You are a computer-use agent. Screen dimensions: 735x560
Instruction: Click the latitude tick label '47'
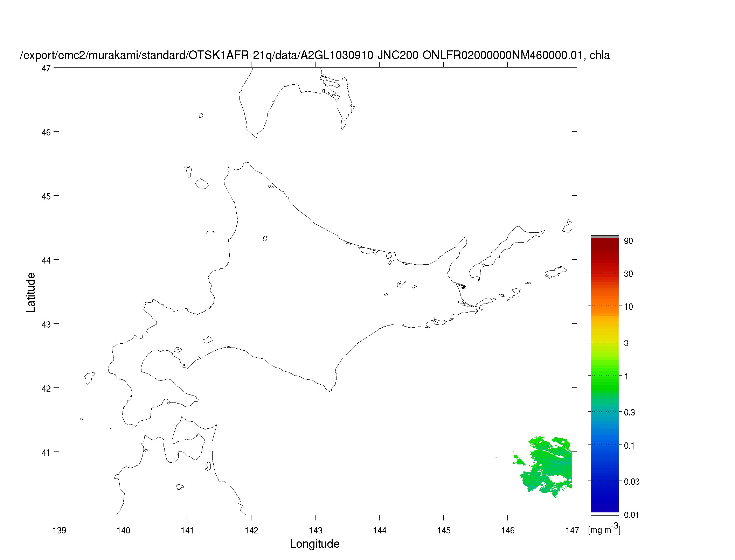(46, 68)
